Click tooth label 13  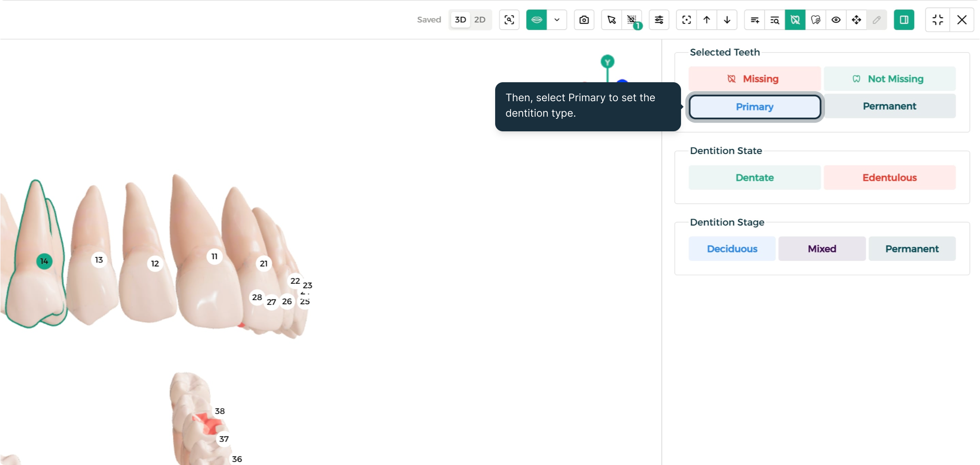[x=99, y=260]
